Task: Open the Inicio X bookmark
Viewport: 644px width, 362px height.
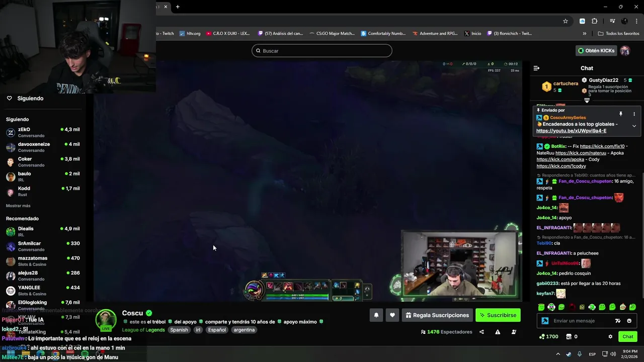Action: (472, 34)
